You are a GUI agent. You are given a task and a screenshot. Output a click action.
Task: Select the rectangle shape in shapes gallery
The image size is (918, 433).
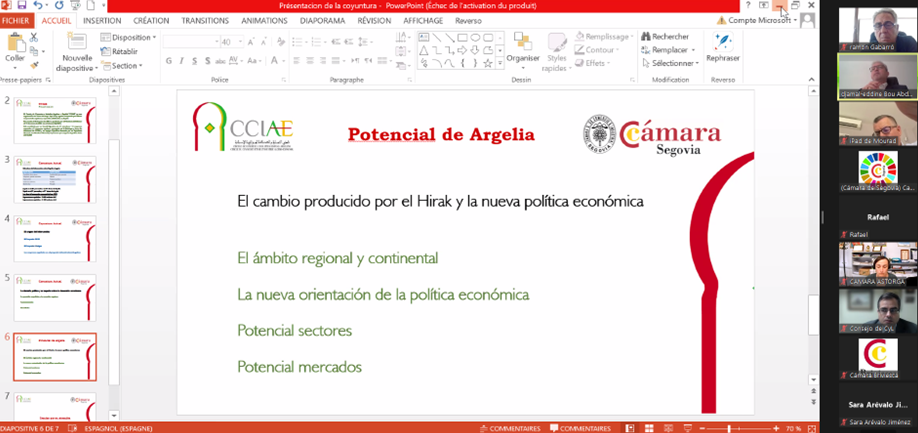tap(463, 37)
